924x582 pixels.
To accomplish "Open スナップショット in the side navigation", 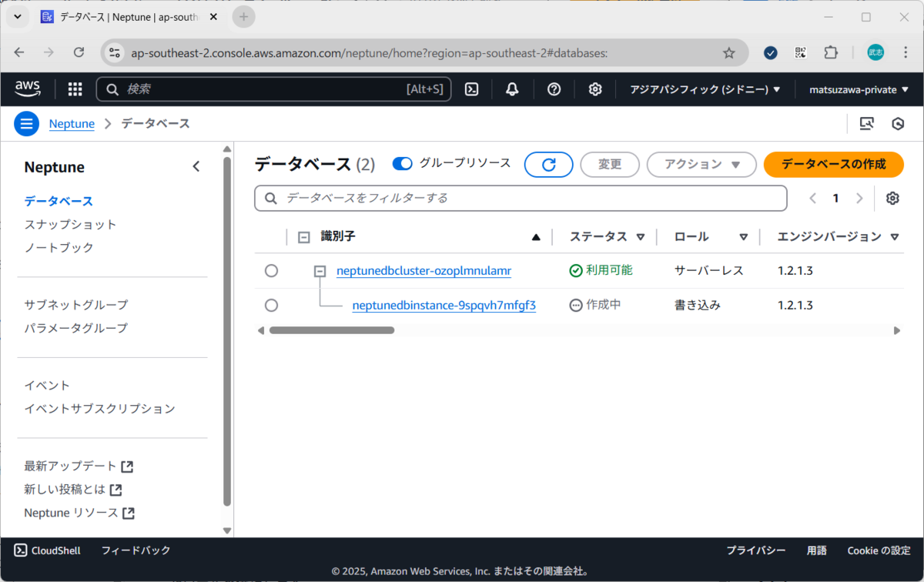I will [x=70, y=224].
